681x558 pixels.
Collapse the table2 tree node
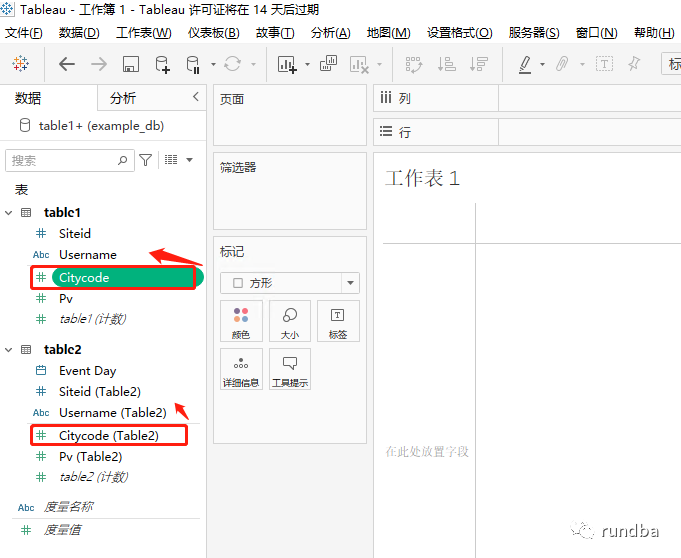tap(8, 350)
